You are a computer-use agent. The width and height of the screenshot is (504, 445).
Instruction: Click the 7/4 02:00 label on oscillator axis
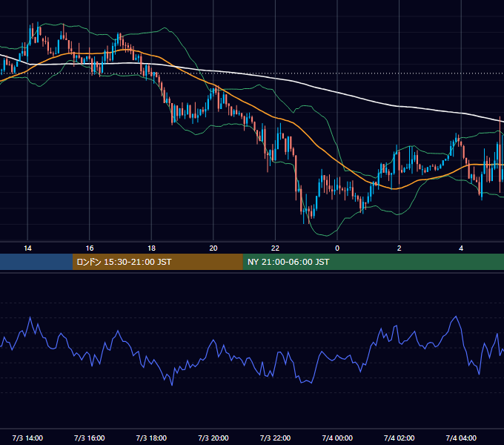tap(399, 438)
